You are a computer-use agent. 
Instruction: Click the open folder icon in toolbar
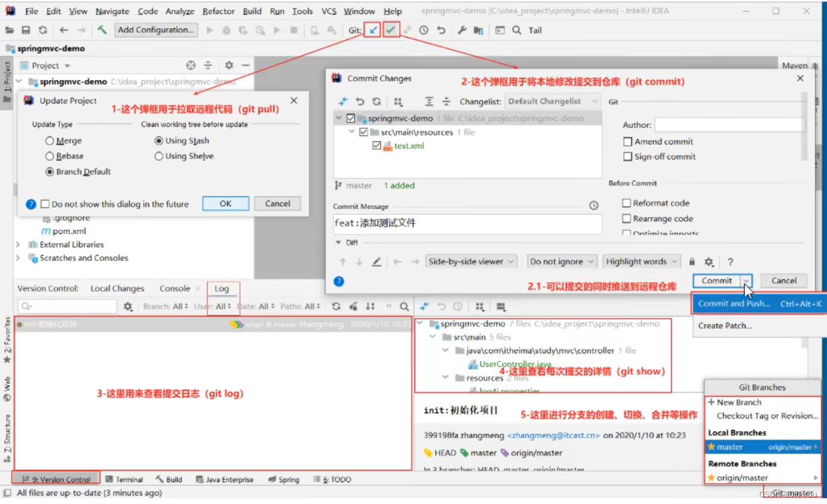(x=9, y=30)
